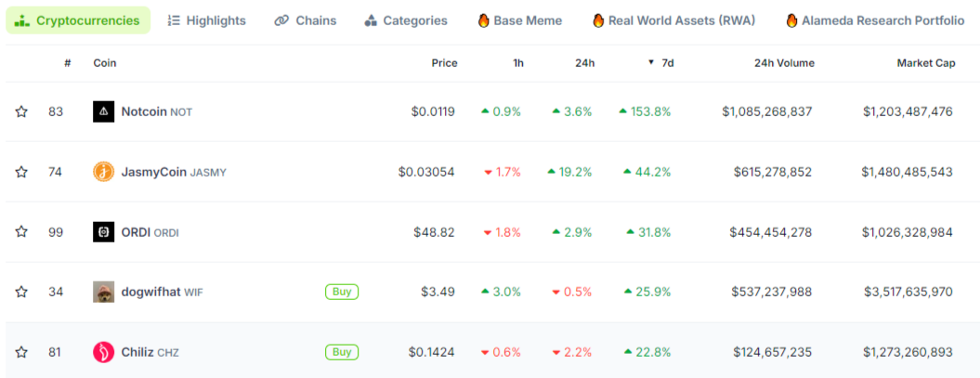Click the JasmyCoin orange logo icon
This screenshot has width=980, height=378.
[104, 172]
